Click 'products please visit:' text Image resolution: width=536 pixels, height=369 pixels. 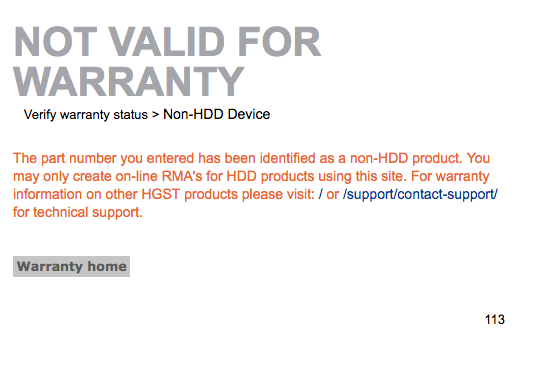point(249,194)
